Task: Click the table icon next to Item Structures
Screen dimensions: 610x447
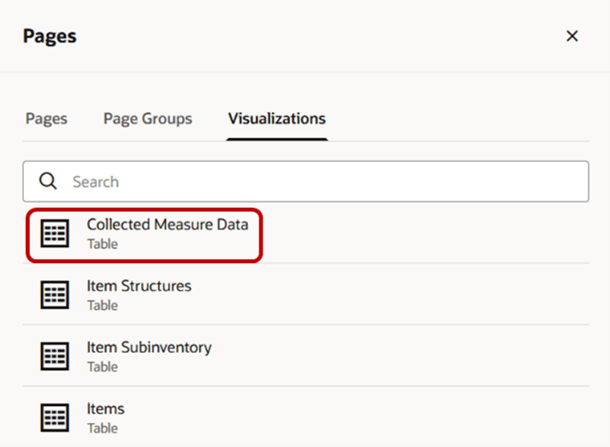Action: point(54,295)
